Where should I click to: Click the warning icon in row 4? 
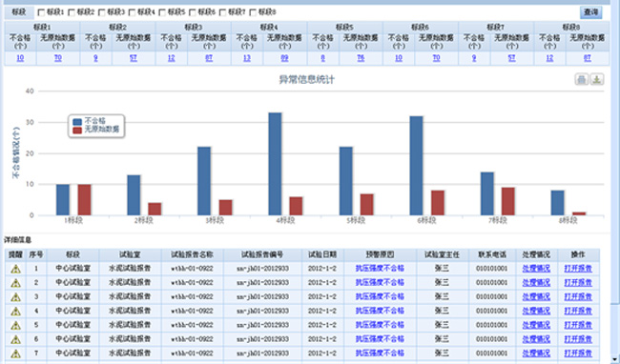pos(15,312)
